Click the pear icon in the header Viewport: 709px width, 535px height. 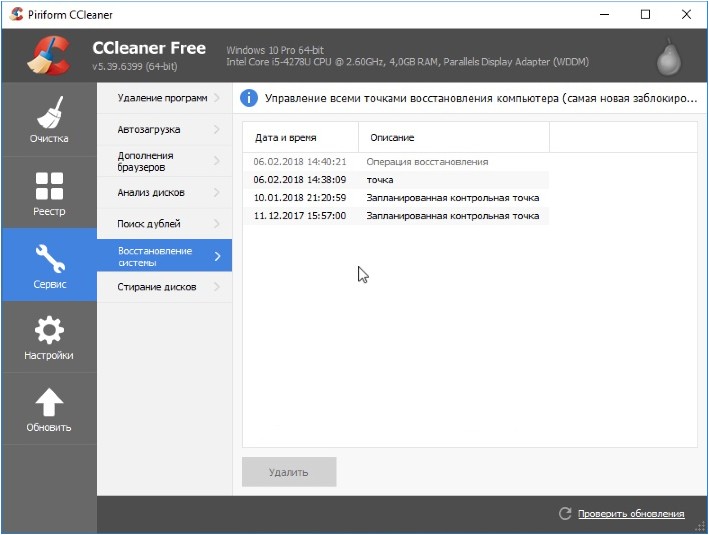click(x=668, y=57)
